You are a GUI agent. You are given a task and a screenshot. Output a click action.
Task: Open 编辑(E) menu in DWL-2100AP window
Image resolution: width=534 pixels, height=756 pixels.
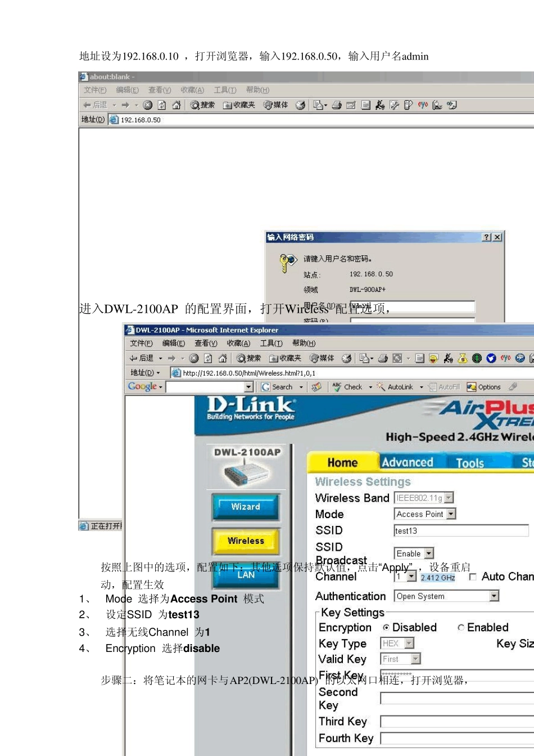(x=174, y=343)
